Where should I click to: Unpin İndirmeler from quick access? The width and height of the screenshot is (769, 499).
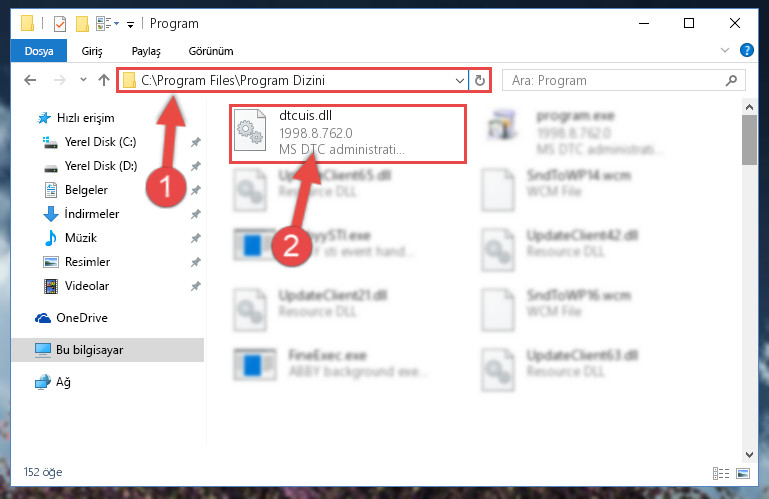[196, 214]
